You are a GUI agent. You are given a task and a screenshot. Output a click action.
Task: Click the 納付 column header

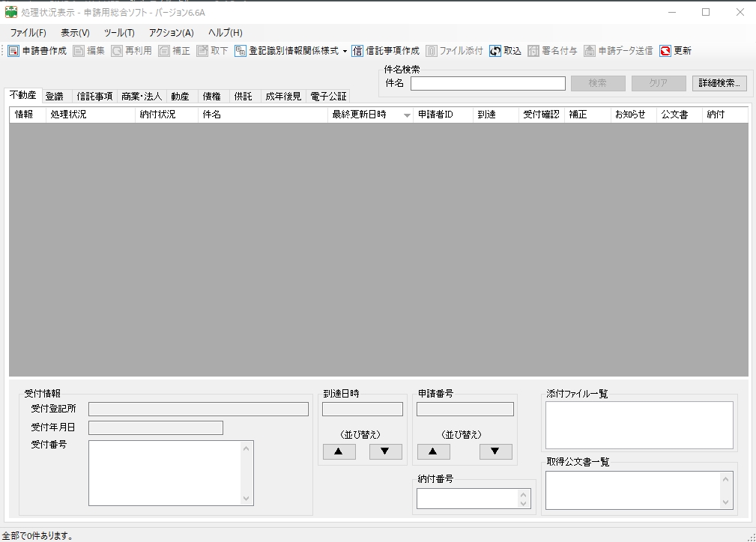[725, 115]
